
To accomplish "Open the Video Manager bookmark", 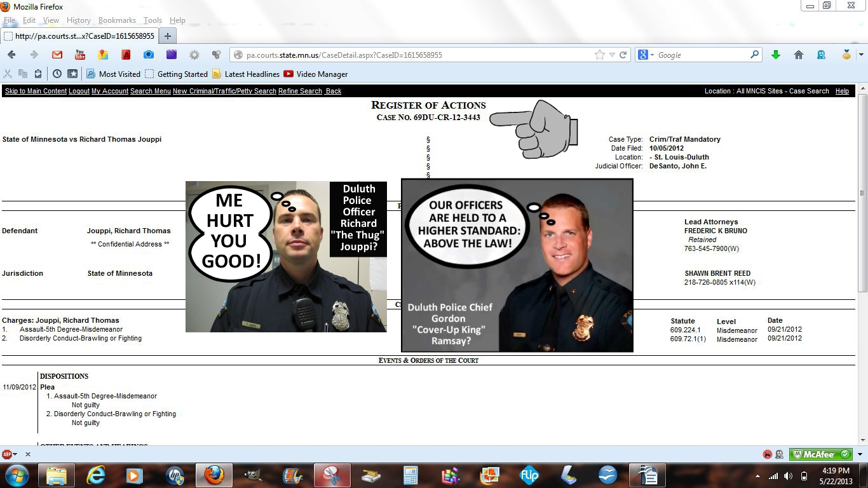I will [316, 74].
